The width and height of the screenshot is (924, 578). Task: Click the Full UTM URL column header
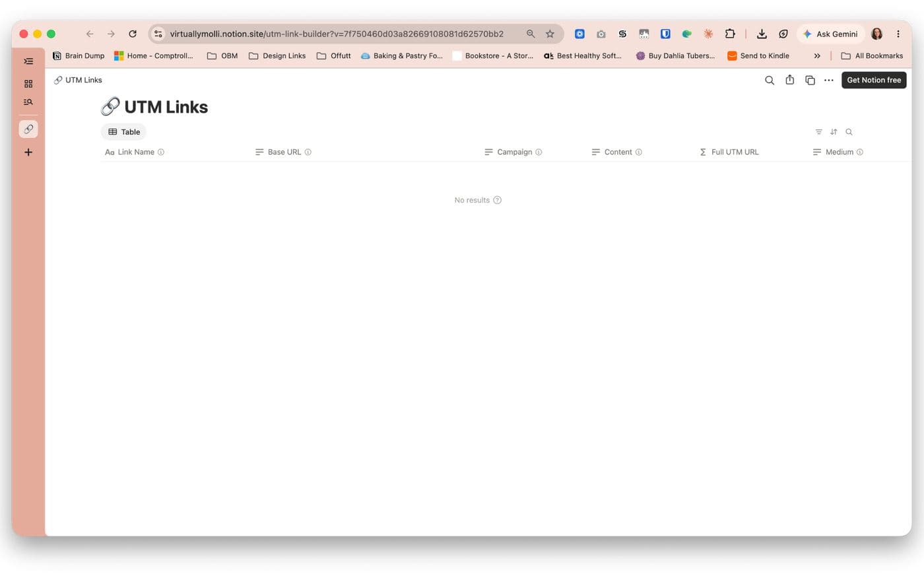729,153
